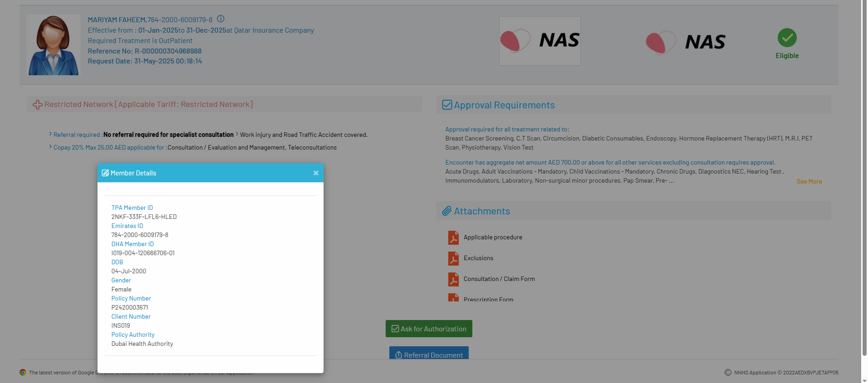868x383 pixels.
Task: Click the Approval Requirements checkbox icon
Action: coord(447,105)
